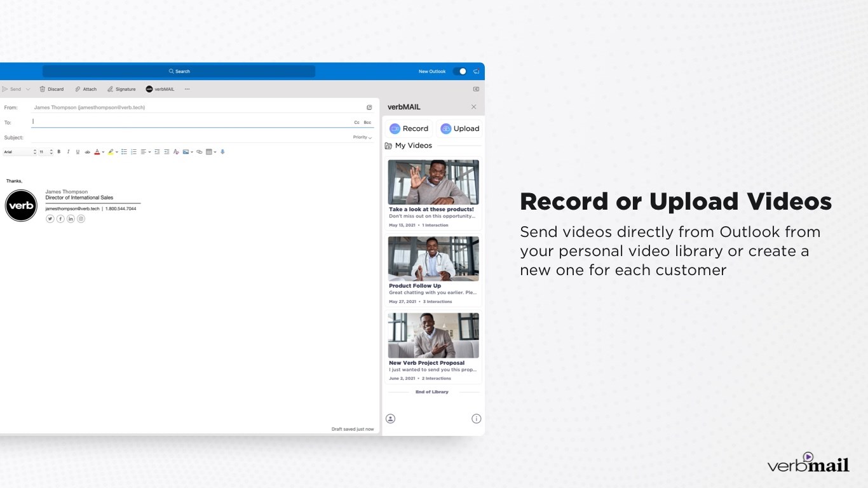Toggle Underline formatting
Viewport: 868px width, 488px height.
click(x=78, y=152)
